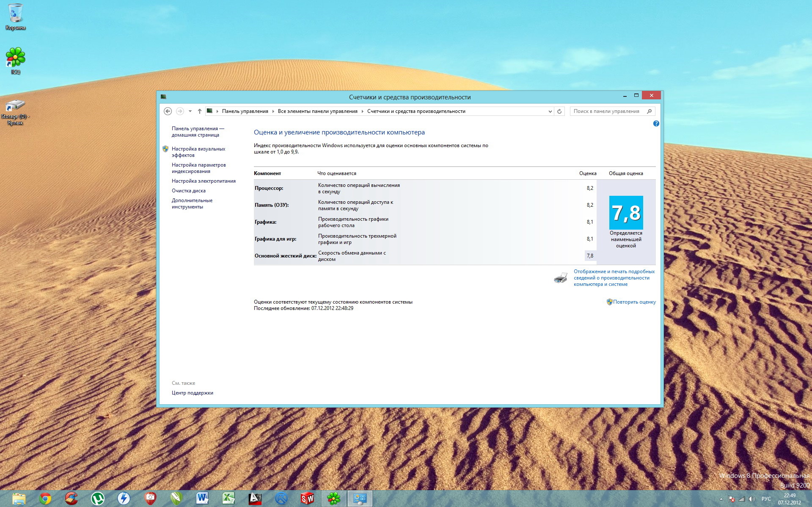The width and height of the screenshot is (812, 507).
Task: Click the Up one level arrow
Action: pyautogui.click(x=199, y=111)
